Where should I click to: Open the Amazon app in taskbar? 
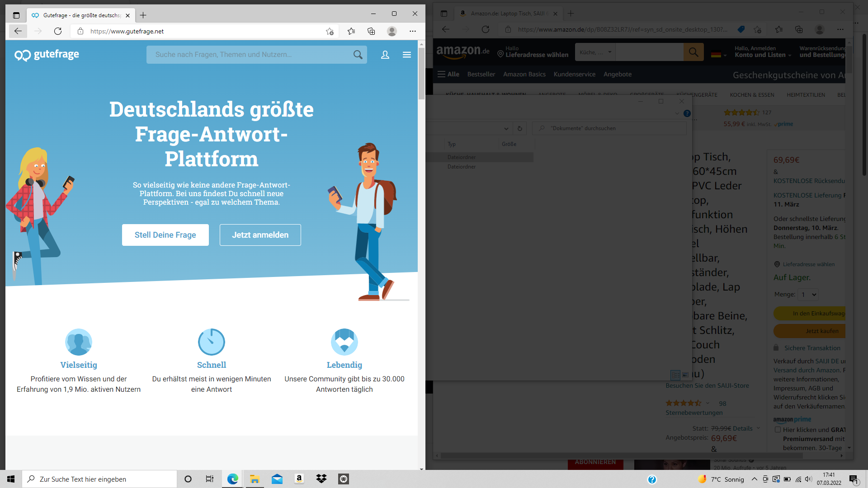pos(299,479)
